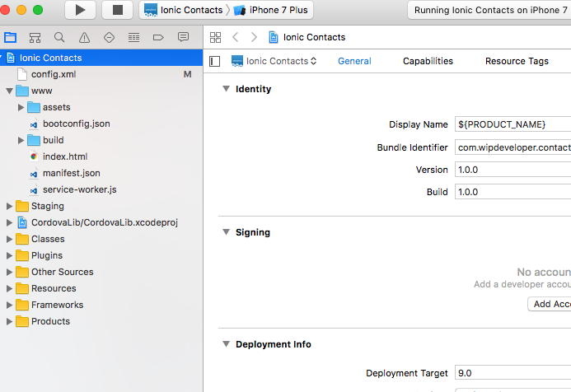Select the Ionic Contacts project root
The image size is (571, 392).
pos(101,58)
